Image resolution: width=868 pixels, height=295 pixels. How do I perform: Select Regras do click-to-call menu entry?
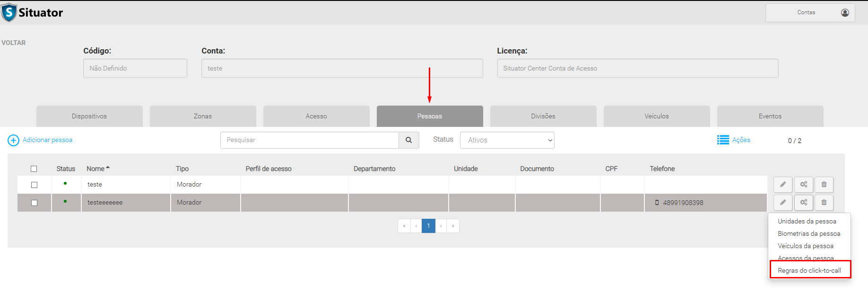(809, 271)
